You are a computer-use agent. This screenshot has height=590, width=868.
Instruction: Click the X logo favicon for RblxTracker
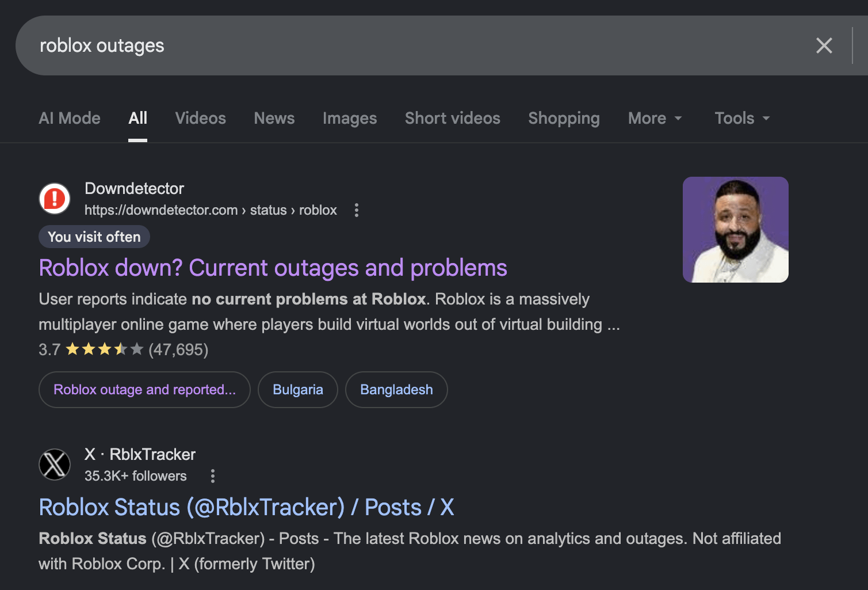tap(55, 465)
